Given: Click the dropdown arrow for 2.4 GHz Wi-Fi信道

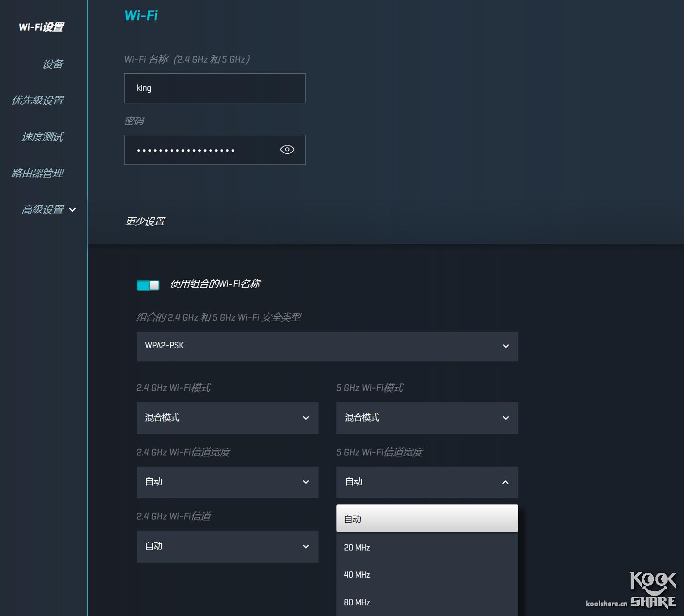Looking at the screenshot, I should pos(305,546).
